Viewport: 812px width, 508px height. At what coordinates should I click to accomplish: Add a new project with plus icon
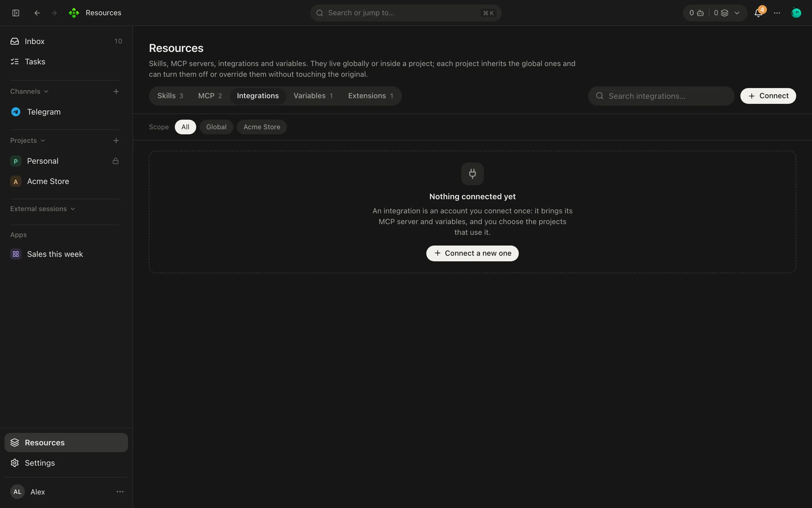click(116, 141)
